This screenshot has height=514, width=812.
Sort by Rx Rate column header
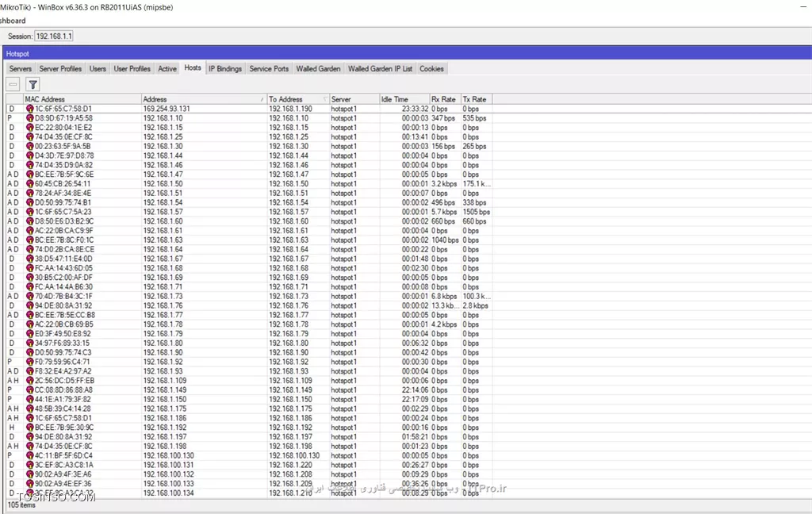[446, 99]
